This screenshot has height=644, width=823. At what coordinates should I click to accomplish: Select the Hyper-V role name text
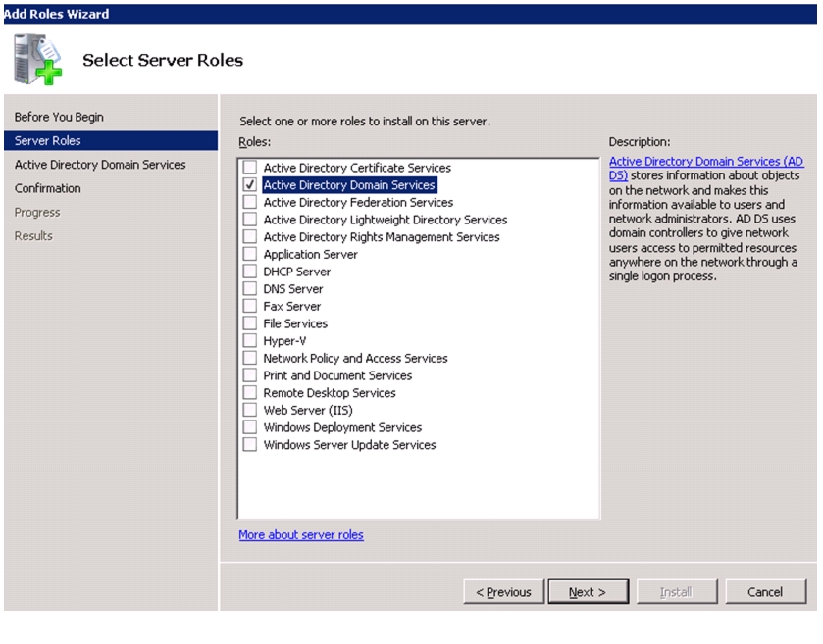pyautogui.click(x=284, y=341)
